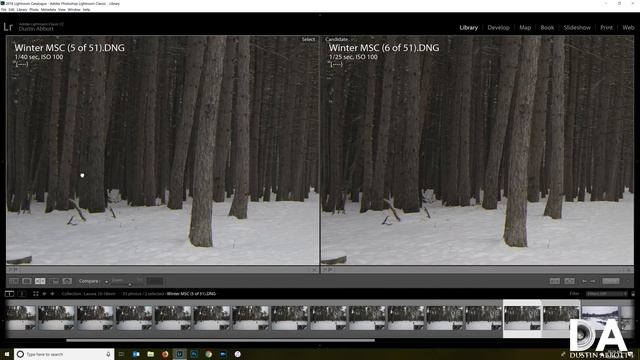
Task: Click the Lightroom taskbar icon
Action: tap(180, 354)
